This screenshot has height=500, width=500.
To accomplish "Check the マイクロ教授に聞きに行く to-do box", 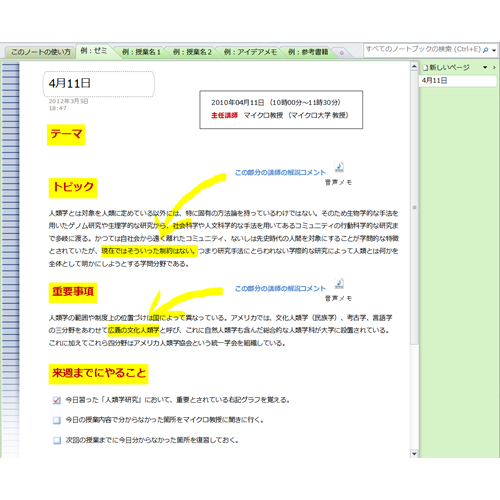I will (x=57, y=420).
